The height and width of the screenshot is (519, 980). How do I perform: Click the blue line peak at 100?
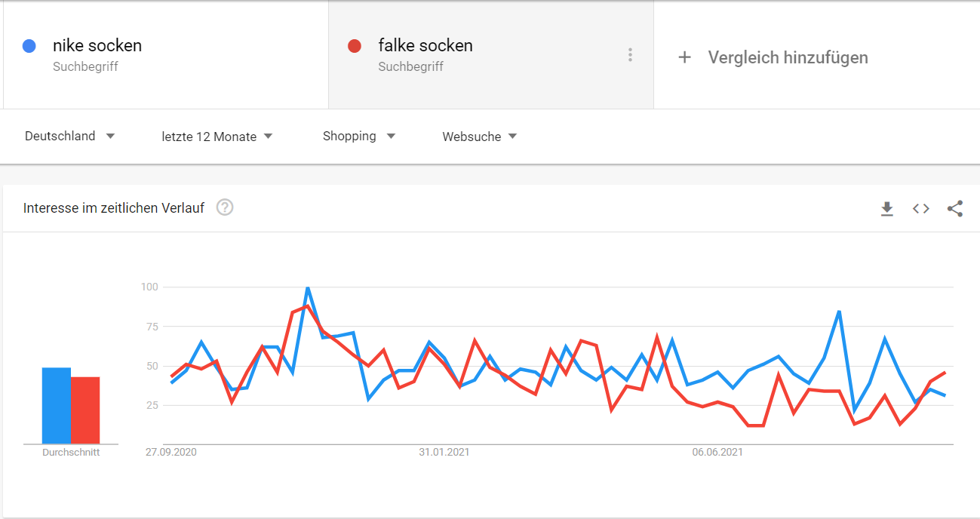click(x=307, y=288)
